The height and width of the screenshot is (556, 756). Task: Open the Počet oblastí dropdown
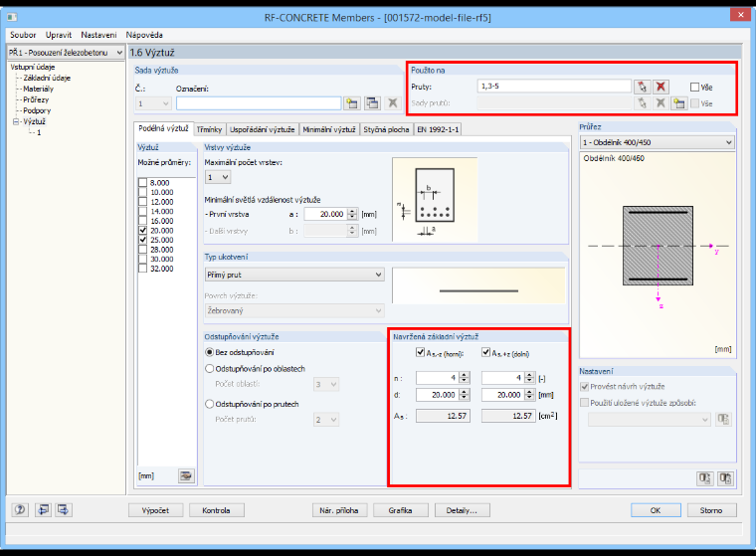pyautogui.click(x=326, y=384)
